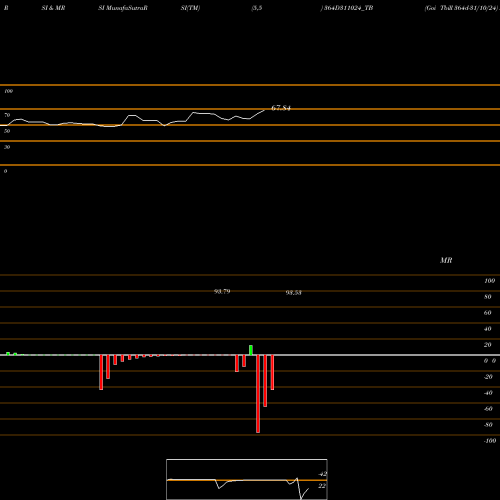Click the 'SI & MR' header text
The image size is (500, 500).
(x=53, y=8)
